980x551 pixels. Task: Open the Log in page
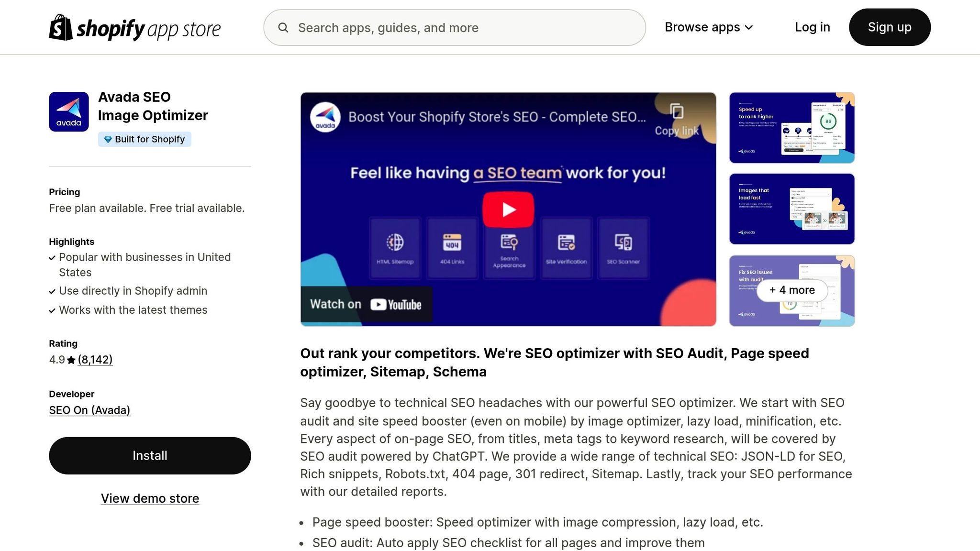click(x=813, y=27)
